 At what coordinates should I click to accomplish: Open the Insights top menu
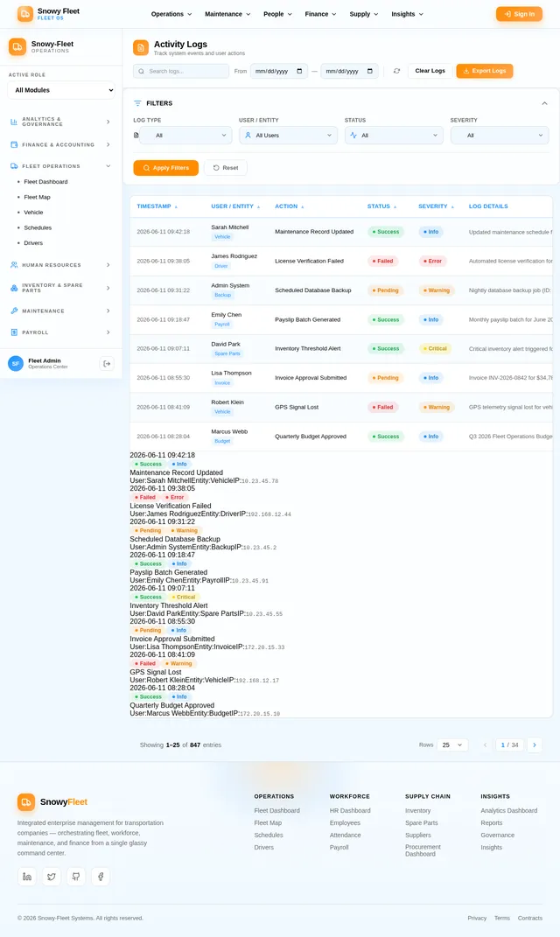click(x=407, y=14)
